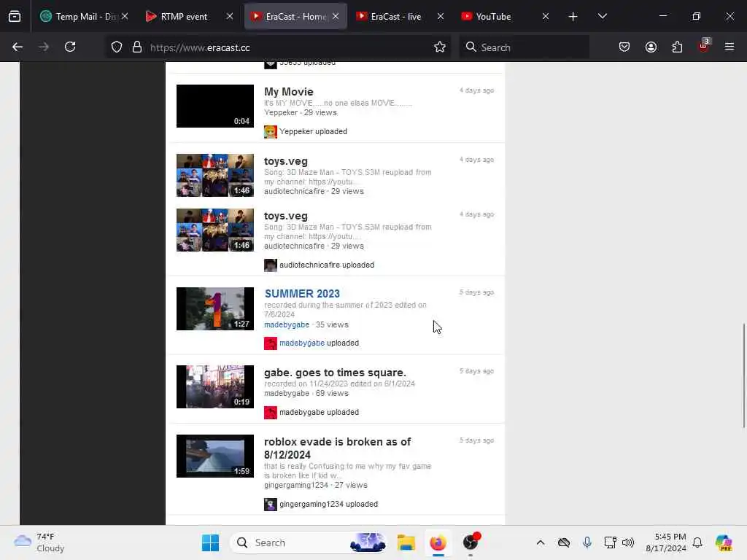Click gingergaming1234's avatar icon
Viewport: 747px width, 560px height.
[271, 505]
